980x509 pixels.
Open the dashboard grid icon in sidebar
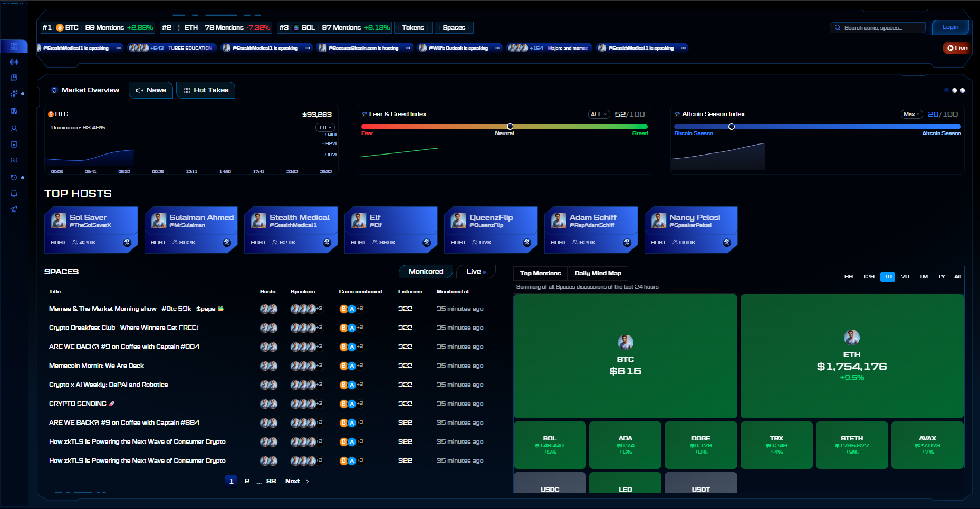point(14,46)
